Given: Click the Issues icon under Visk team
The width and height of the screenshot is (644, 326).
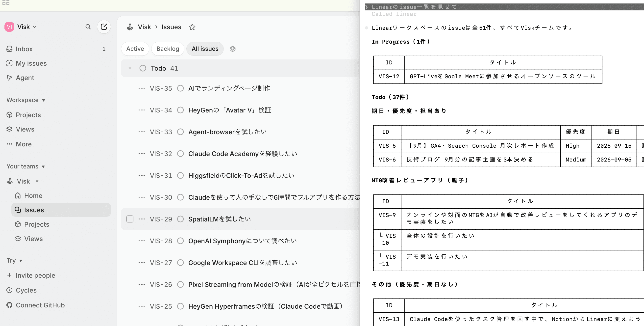Looking at the screenshot, I should pyautogui.click(x=18, y=210).
